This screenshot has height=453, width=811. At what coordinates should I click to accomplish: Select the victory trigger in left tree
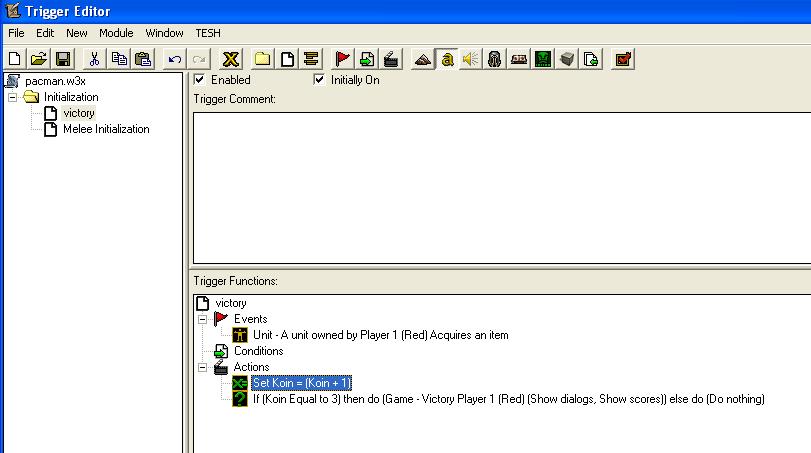point(79,113)
